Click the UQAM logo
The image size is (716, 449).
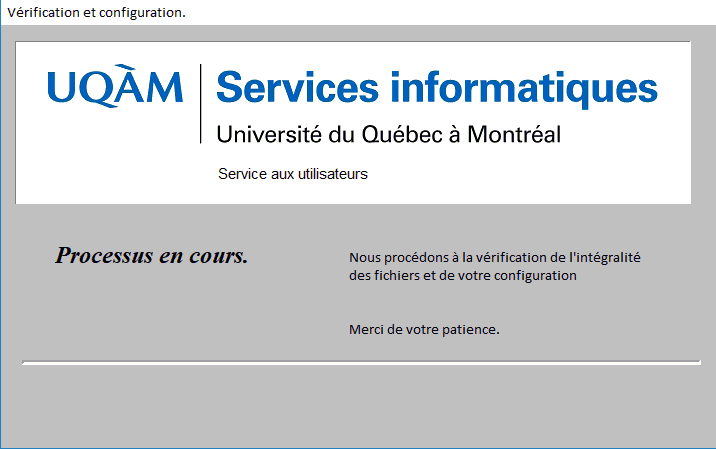pyautogui.click(x=115, y=88)
